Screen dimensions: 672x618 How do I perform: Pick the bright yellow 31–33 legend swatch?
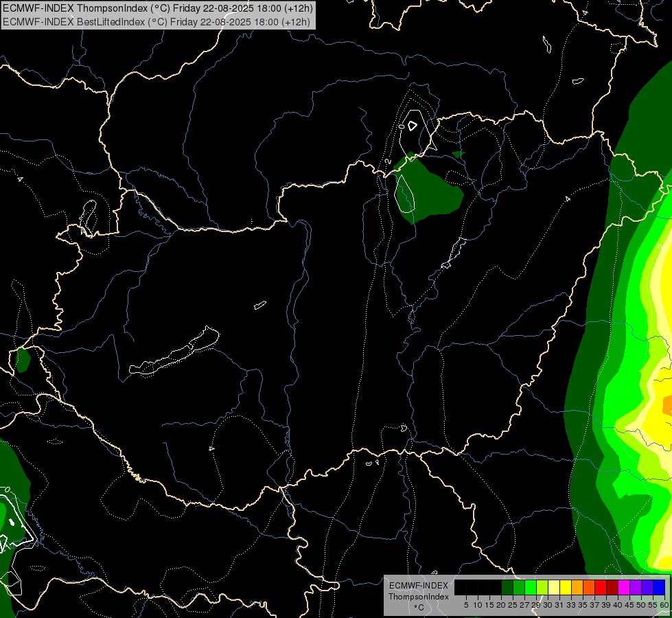click(566, 587)
